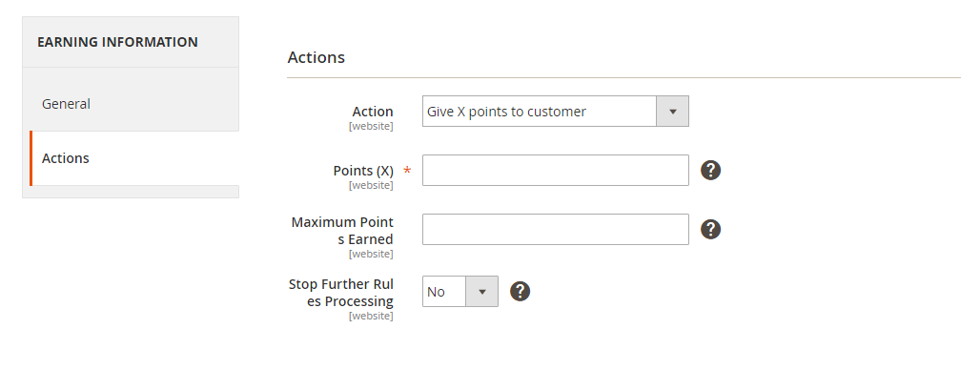Click the [website] scope text under Action
The width and height of the screenshot is (980, 370).
point(371,126)
